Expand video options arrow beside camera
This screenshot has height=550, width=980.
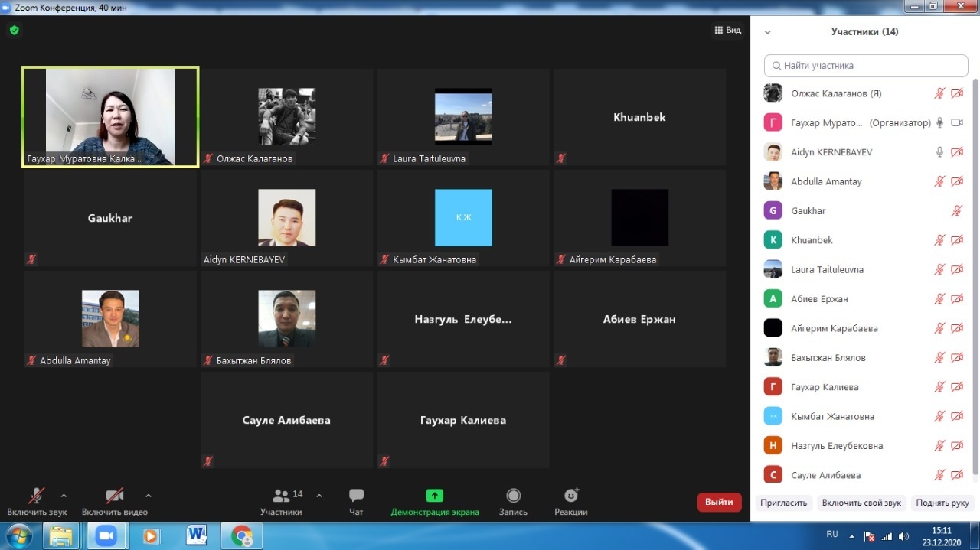[x=149, y=495]
